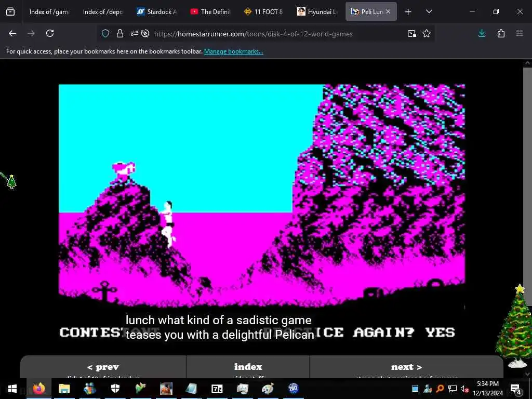
Task: Open the muted volume tray icon
Action: point(464,389)
